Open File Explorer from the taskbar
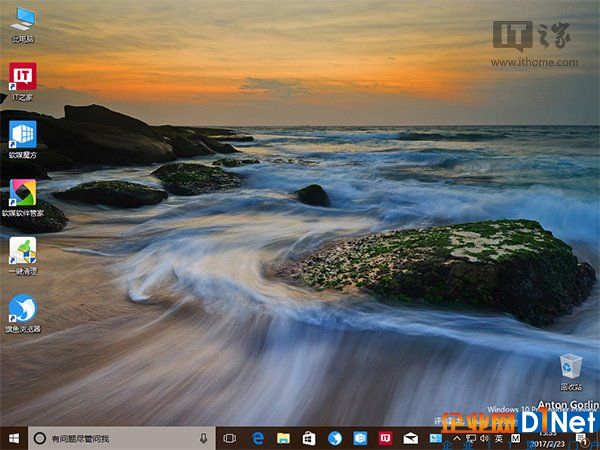The image size is (600, 450). point(284,439)
